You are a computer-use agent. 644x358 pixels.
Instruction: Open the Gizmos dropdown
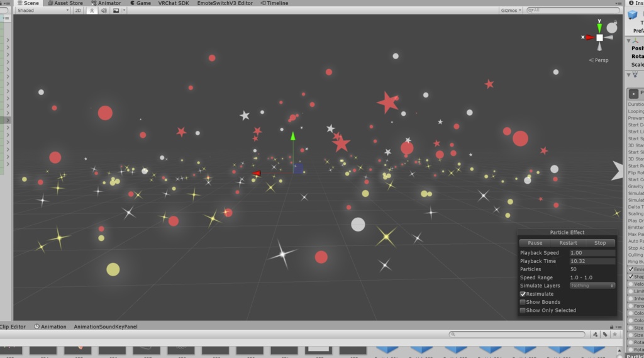pos(511,10)
